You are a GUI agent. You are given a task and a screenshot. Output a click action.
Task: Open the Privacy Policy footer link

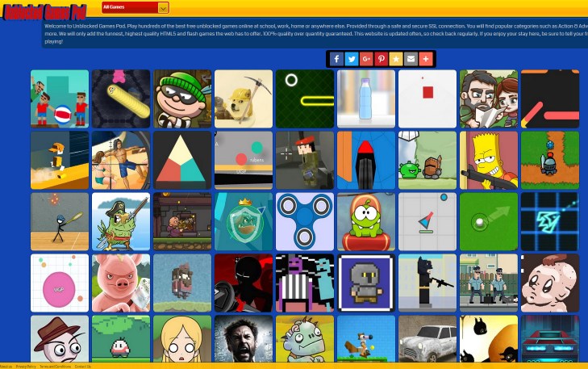pos(26,366)
